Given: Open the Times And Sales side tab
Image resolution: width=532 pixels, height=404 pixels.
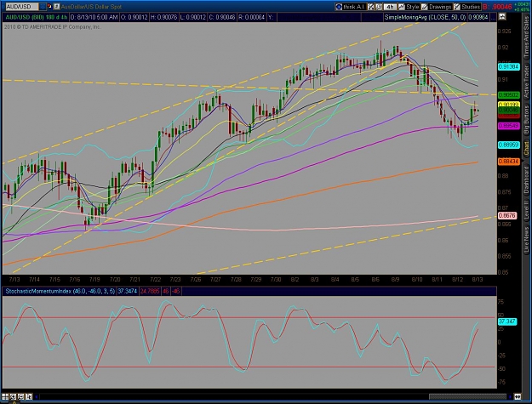Looking at the screenshot, I should click(527, 37).
